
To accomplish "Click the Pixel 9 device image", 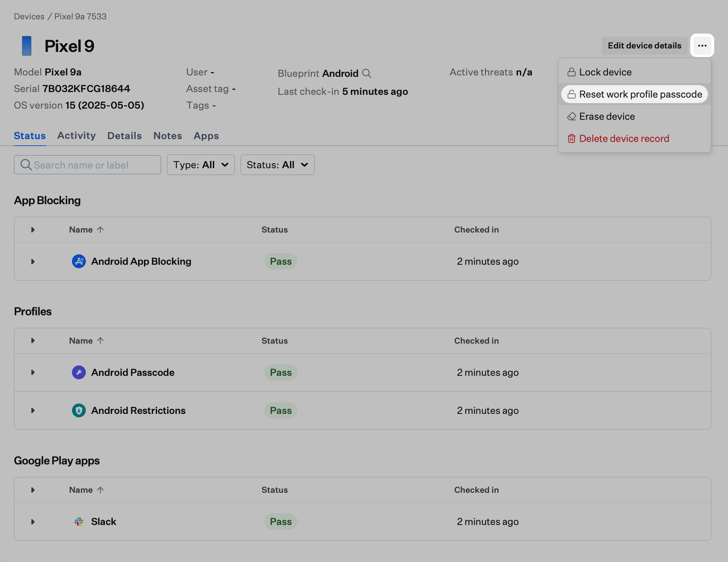I will coord(27,46).
